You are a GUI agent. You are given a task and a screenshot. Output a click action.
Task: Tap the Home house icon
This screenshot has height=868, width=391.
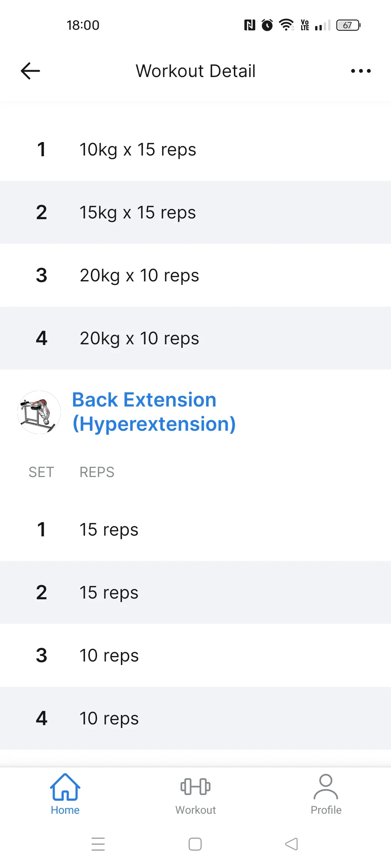pos(65,788)
